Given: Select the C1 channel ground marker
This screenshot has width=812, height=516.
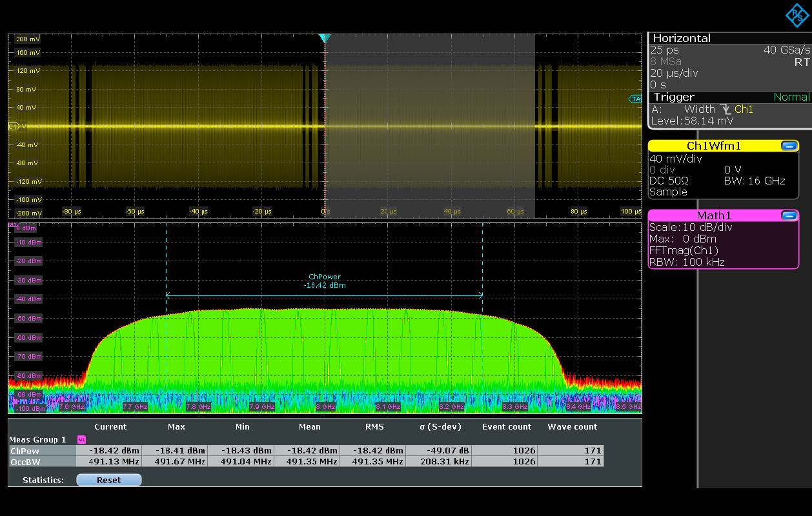Looking at the screenshot, I should (x=13, y=126).
